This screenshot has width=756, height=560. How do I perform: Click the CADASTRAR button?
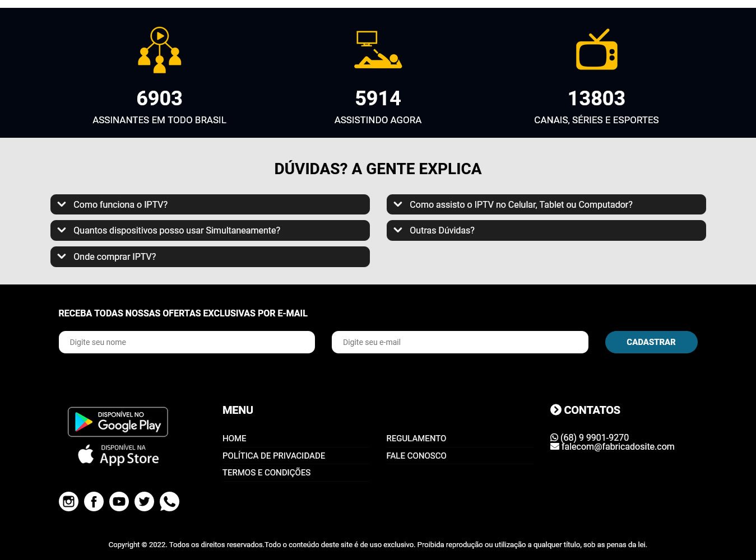pyautogui.click(x=651, y=342)
